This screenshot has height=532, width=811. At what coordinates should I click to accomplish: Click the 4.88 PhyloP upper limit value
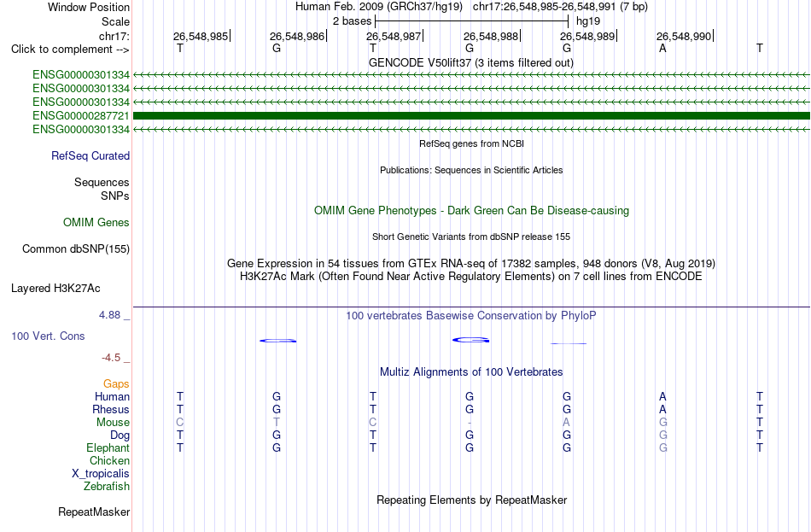point(109,314)
